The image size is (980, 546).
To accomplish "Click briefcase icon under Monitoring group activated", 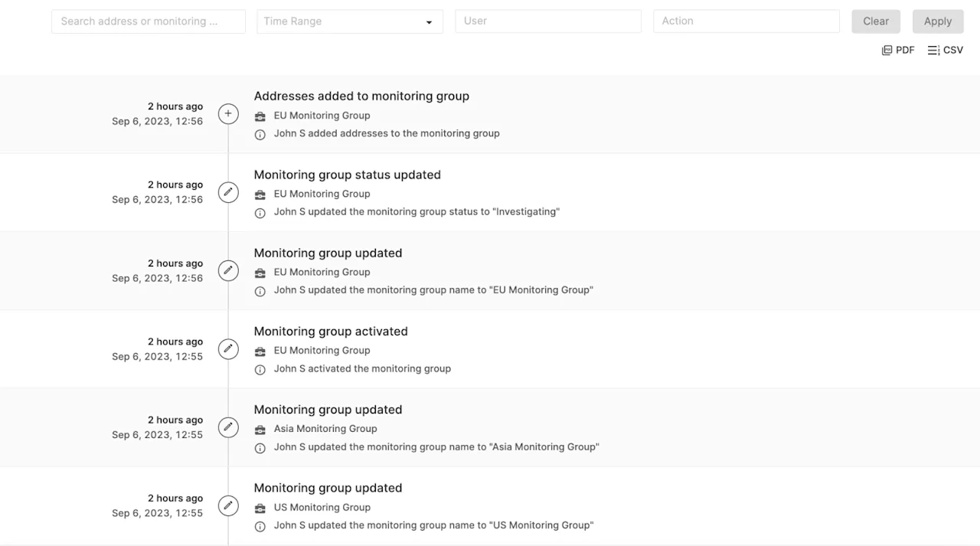I will click(260, 351).
